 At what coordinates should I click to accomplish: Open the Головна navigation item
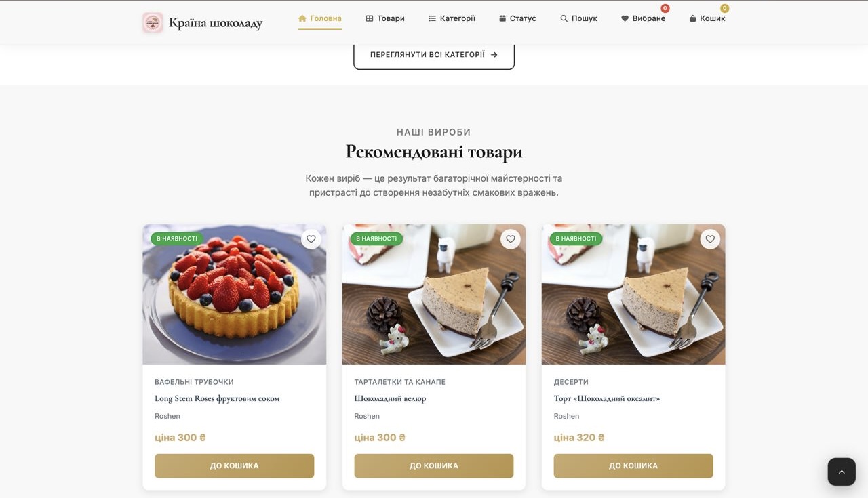click(x=319, y=18)
